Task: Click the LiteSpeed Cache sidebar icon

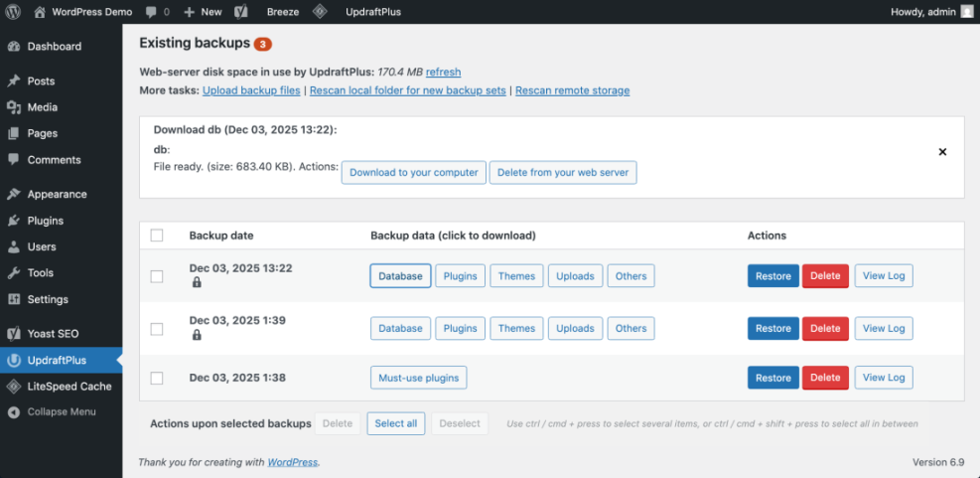Action: coord(14,387)
